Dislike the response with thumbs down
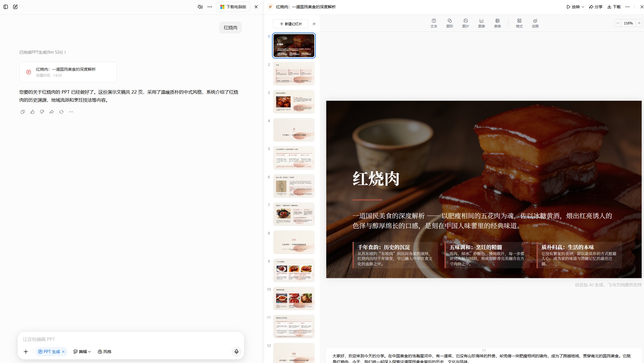The image size is (644, 363). pos(42,112)
